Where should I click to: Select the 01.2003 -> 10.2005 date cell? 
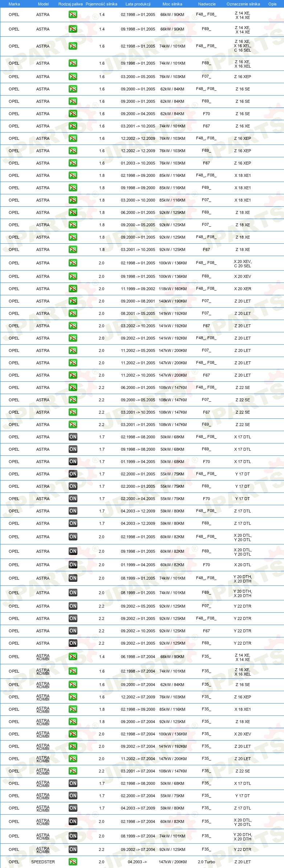pyautogui.click(x=138, y=163)
